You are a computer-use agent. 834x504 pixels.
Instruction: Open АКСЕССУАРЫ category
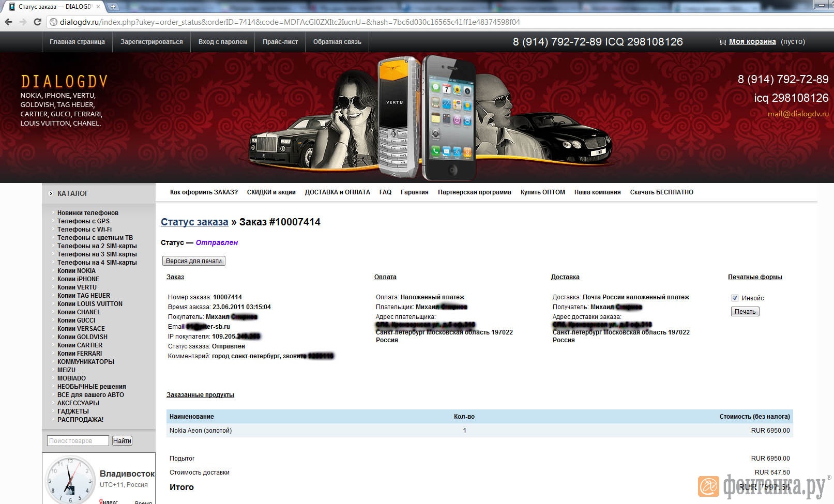78,403
